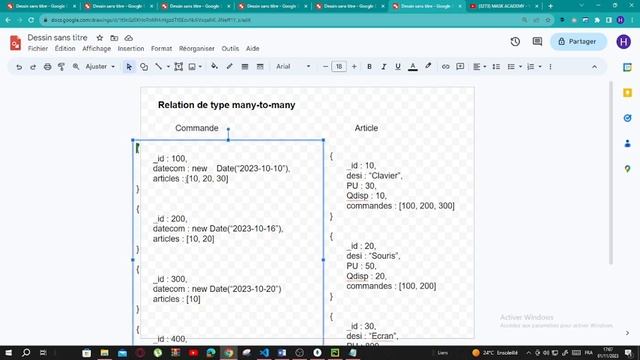Open Border weight options
Screen dimensions: 640x360
click(x=244, y=67)
